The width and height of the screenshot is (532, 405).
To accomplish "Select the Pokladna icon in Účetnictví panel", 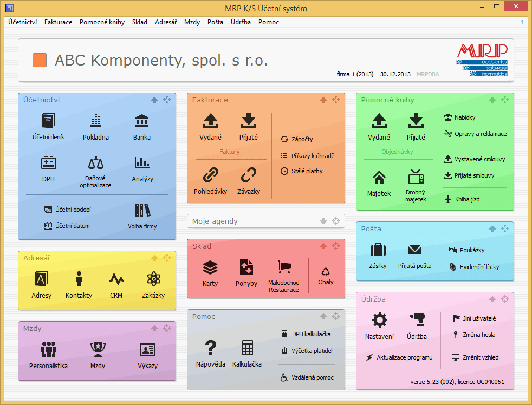I will pyautogui.click(x=96, y=127).
